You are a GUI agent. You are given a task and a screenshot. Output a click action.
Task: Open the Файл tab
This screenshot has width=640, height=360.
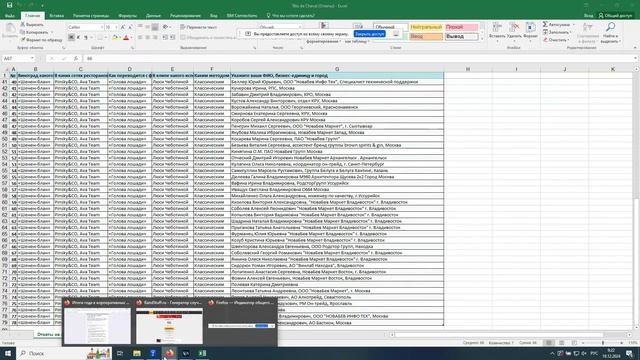point(10,16)
